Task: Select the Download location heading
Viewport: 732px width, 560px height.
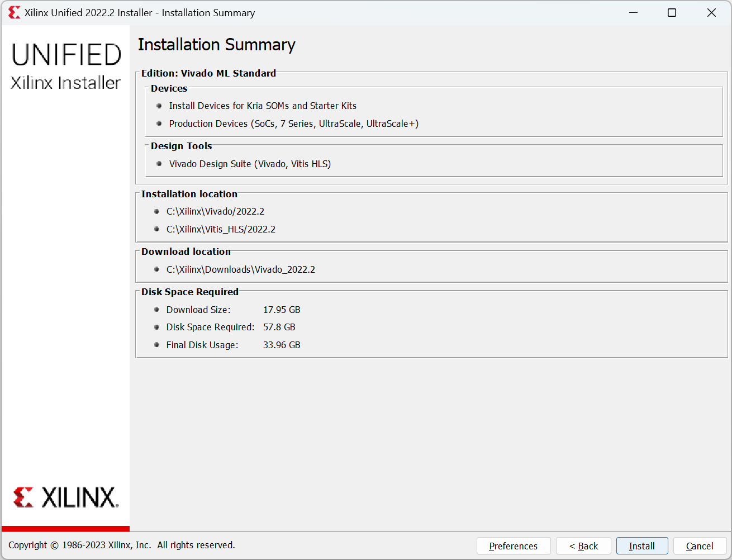Action: point(186,251)
